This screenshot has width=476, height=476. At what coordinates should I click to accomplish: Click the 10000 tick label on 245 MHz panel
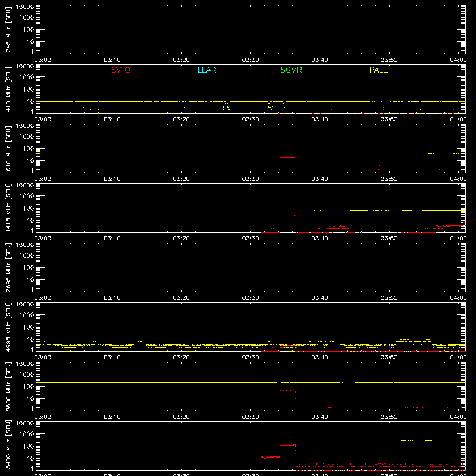(25, 7)
